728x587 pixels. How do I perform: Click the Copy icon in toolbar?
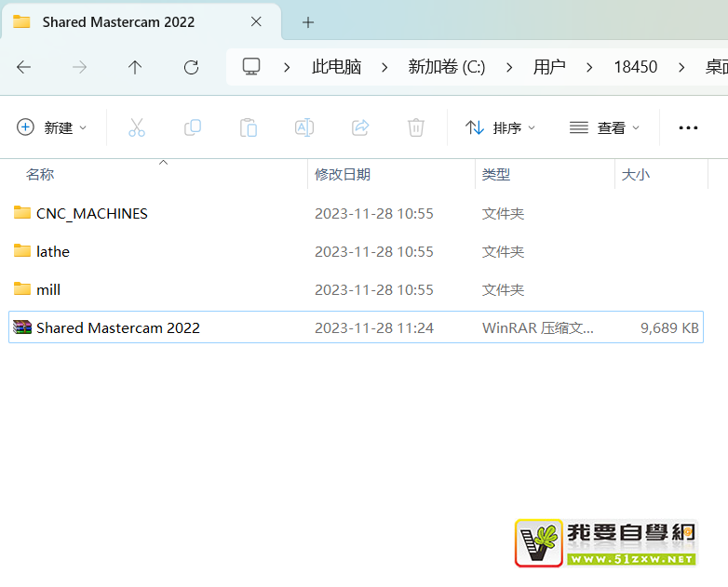click(193, 127)
